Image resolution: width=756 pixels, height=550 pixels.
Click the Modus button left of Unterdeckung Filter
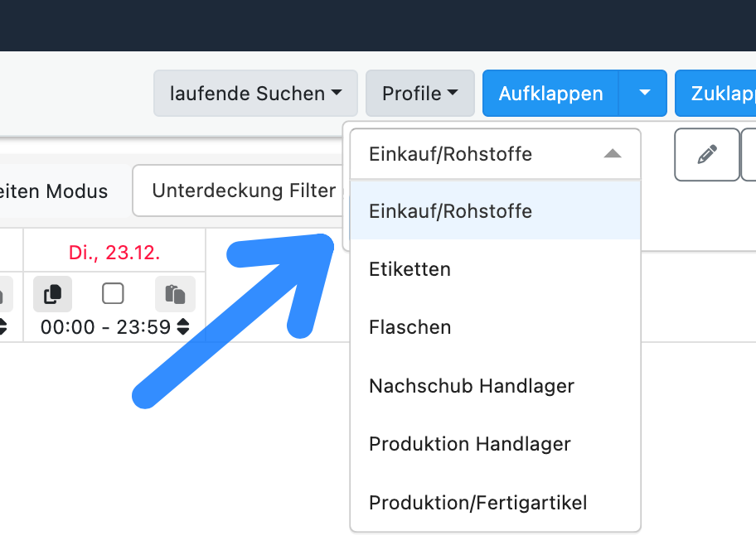coord(58,191)
